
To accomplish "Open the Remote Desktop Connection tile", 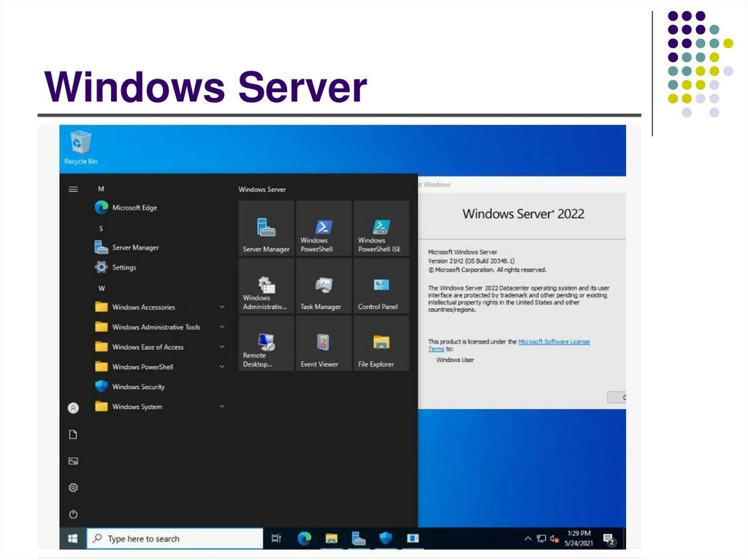I will click(266, 343).
